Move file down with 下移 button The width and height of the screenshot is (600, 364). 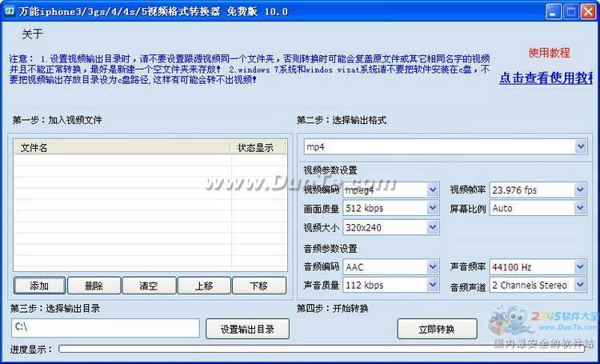[258, 286]
